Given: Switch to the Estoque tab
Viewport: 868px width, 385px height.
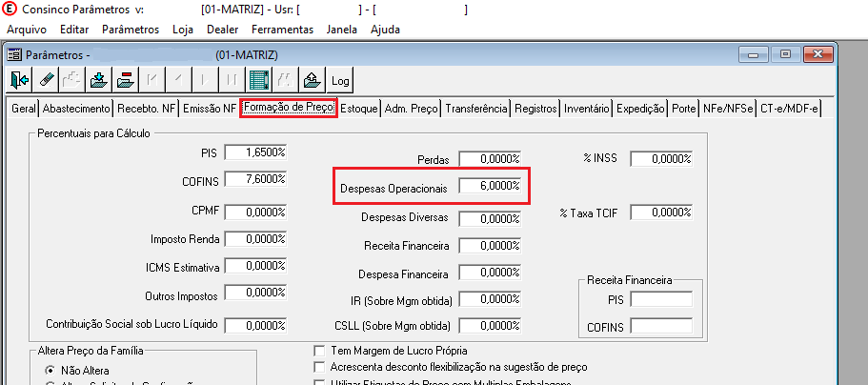Looking at the screenshot, I should 359,109.
